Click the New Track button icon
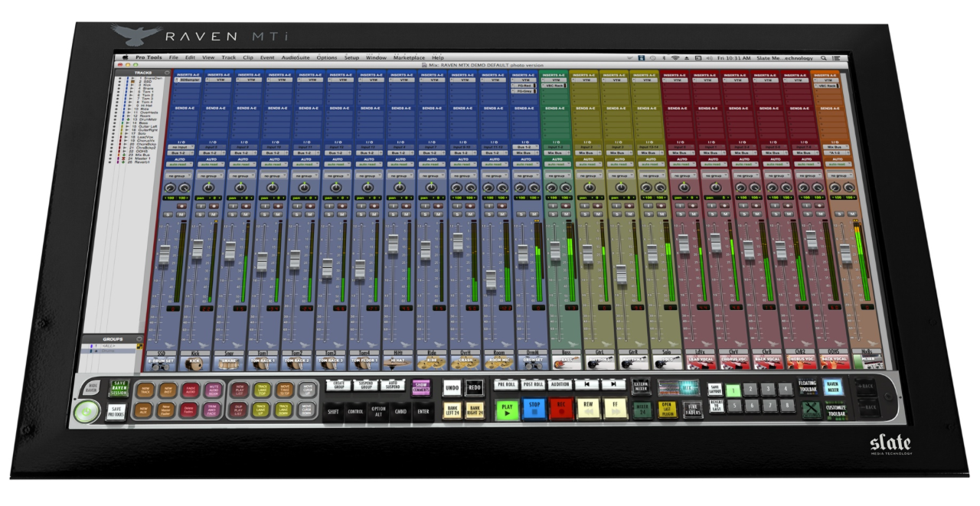 click(x=145, y=390)
